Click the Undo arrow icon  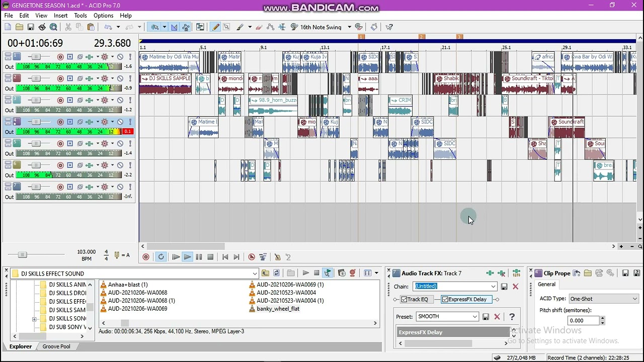(x=108, y=27)
